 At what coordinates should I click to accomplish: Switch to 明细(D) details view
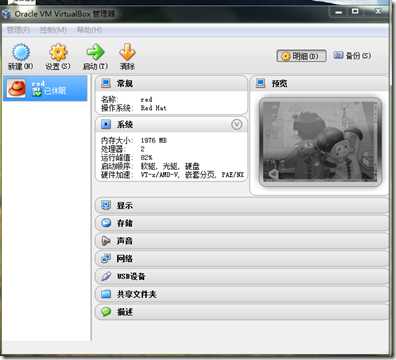point(301,56)
